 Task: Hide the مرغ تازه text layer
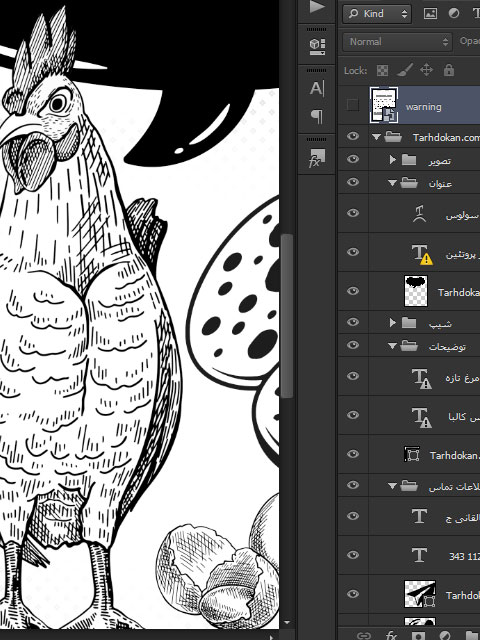point(353,376)
